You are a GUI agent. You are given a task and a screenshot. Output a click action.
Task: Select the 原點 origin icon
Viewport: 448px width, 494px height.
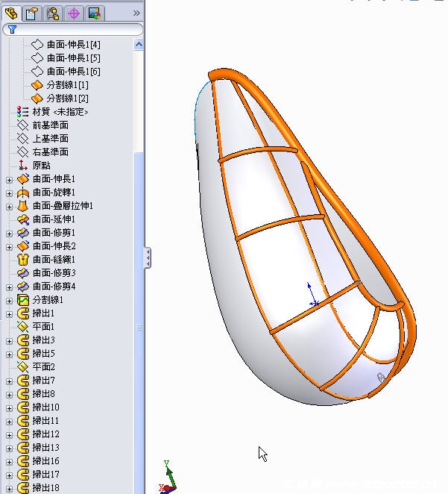[x=22, y=166]
